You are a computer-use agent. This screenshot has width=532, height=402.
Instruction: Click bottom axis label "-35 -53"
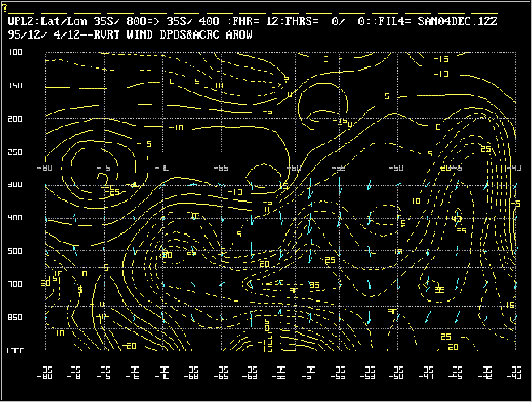coord(367,373)
